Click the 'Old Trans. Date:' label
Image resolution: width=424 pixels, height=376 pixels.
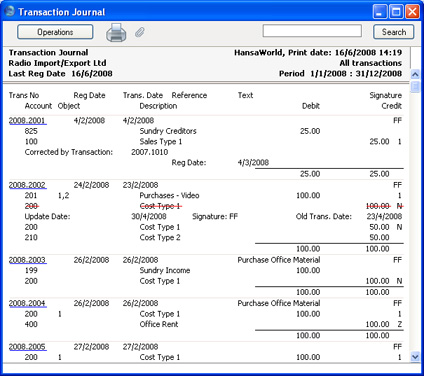pyautogui.click(x=324, y=217)
